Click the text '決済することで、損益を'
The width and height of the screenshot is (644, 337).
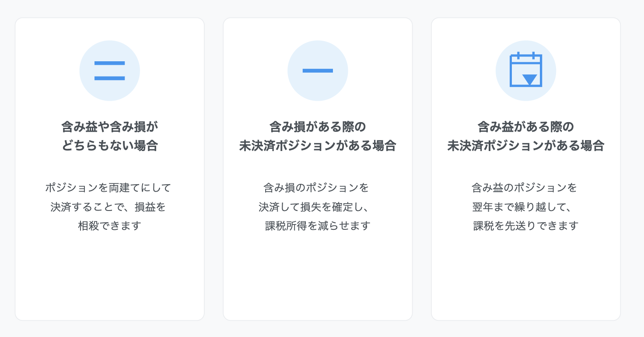(108, 207)
